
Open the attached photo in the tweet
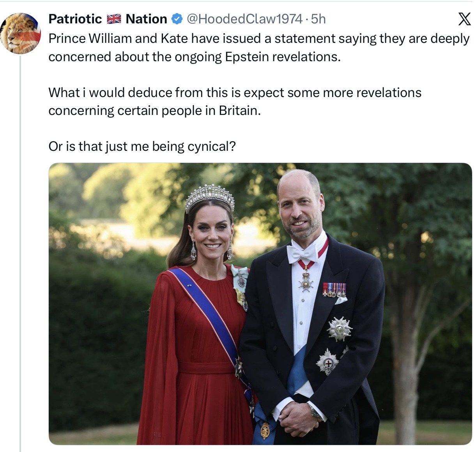[x=260, y=304]
